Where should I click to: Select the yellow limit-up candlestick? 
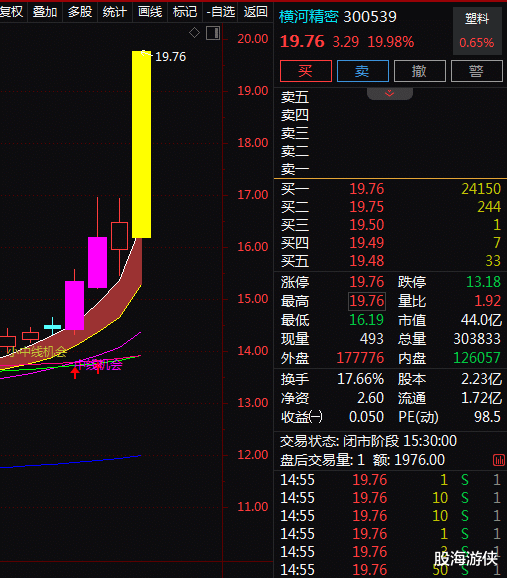tap(141, 144)
